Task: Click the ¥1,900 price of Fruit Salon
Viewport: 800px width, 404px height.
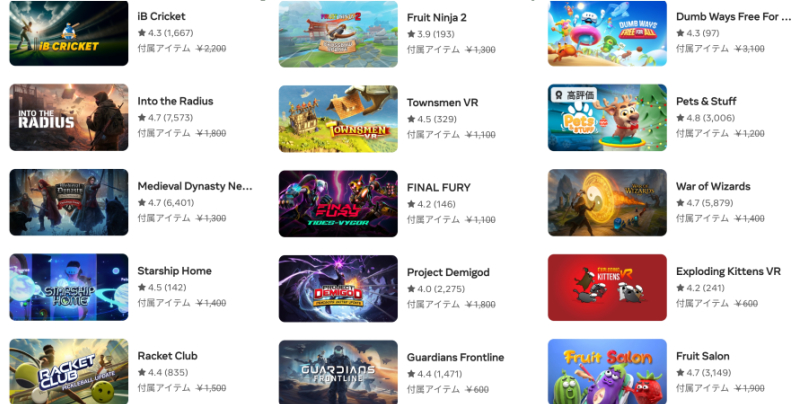Action: 749,389
